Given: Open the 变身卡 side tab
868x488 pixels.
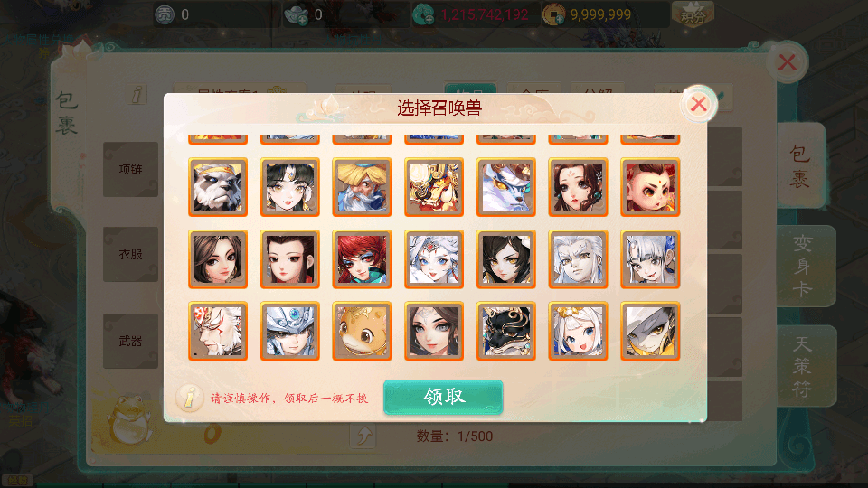Looking at the screenshot, I should [x=805, y=266].
